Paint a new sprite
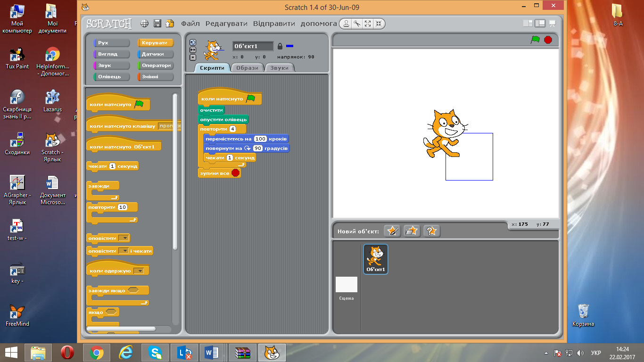This screenshot has width=644, height=362. 392,231
